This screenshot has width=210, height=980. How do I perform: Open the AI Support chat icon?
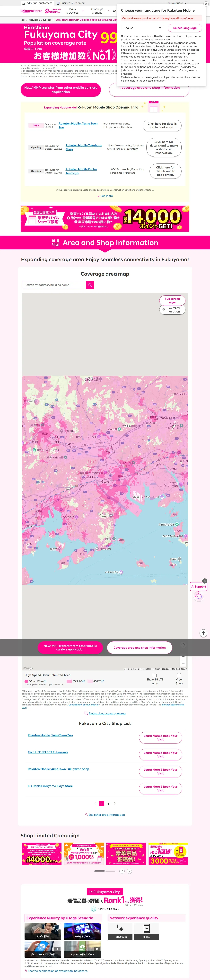(x=199, y=596)
